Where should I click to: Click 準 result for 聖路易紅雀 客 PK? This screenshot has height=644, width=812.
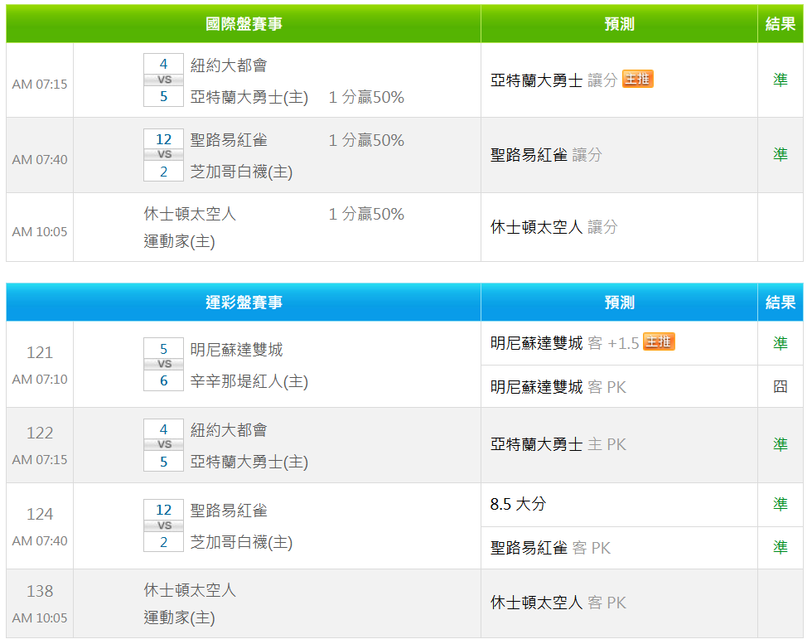(781, 548)
